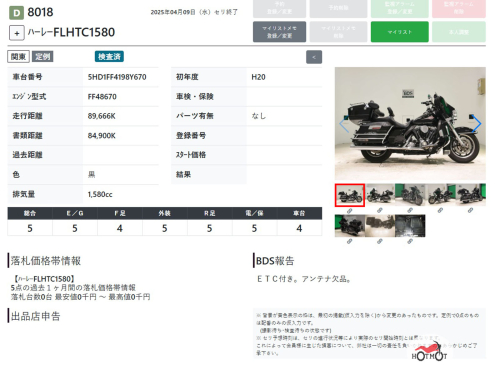This screenshot has width=500, height=378.
Task: Click the 検査済 inspection badge
Action: (109, 57)
